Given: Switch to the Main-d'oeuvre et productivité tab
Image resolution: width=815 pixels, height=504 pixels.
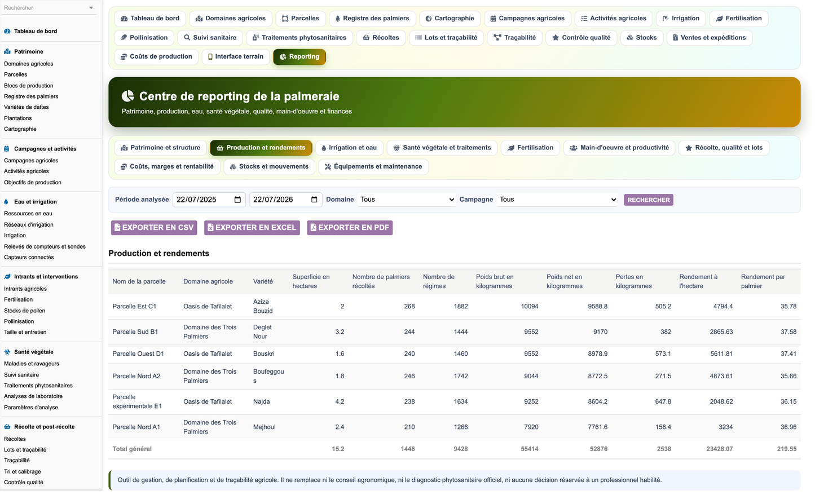Looking at the screenshot, I should click(x=619, y=148).
